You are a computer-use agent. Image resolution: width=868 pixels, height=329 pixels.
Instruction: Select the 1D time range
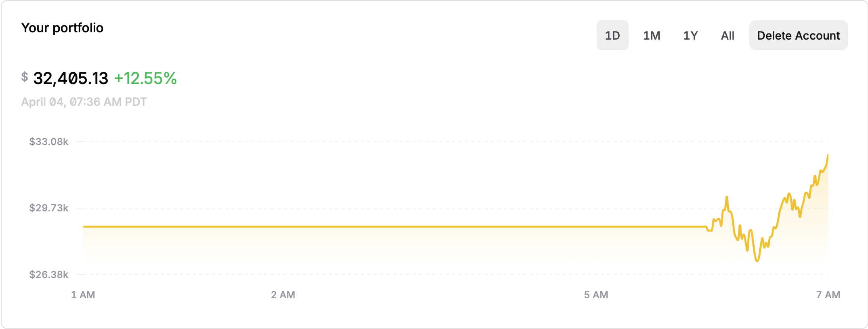(612, 35)
